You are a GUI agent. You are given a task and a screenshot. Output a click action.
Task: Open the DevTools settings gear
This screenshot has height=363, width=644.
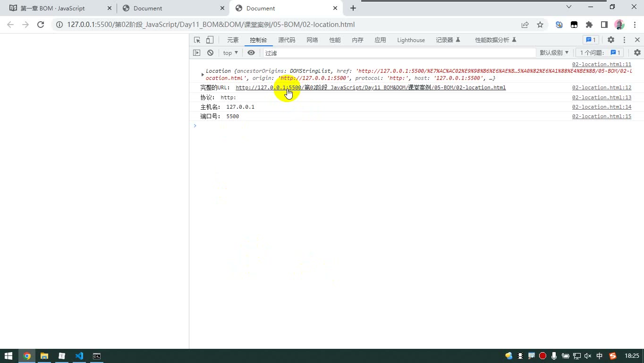611,40
